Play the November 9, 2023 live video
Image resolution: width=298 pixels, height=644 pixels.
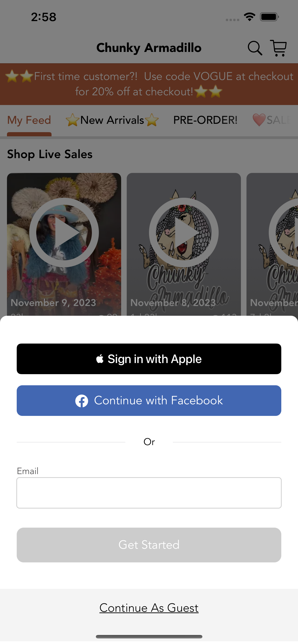tap(64, 233)
